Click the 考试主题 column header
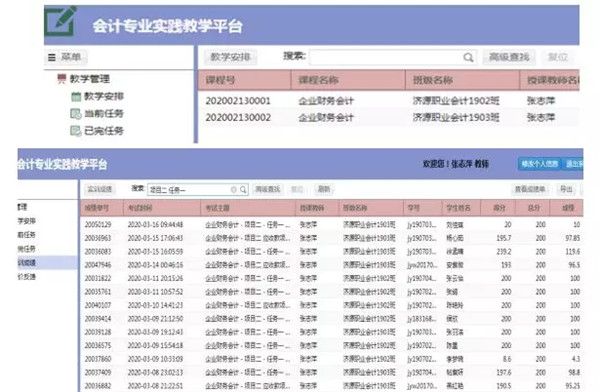Image resolution: width=600 pixels, height=392 pixels. pos(248,208)
